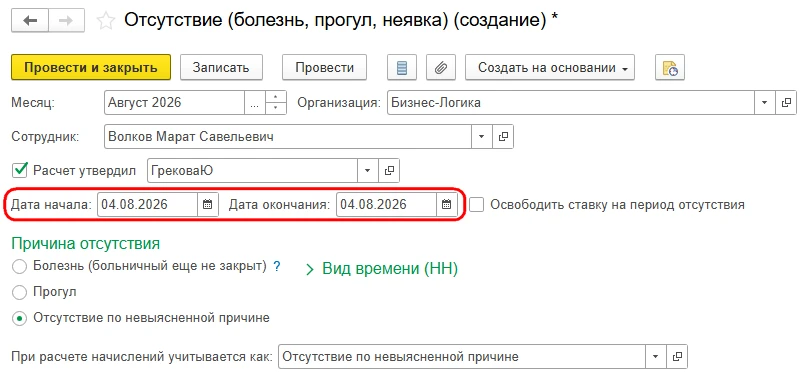Viewport: 802px width, 375px height.
Task: Expand the Организация dropdown list
Action: pyautogui.click(x=765, y=103)
